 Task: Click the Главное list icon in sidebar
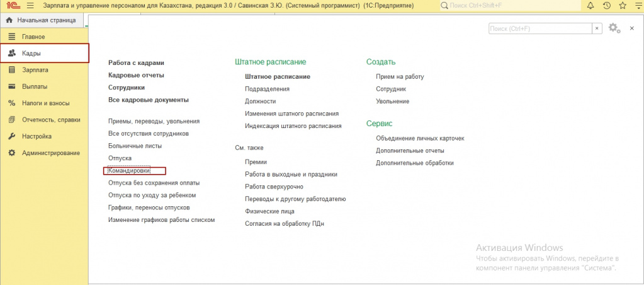12,37
